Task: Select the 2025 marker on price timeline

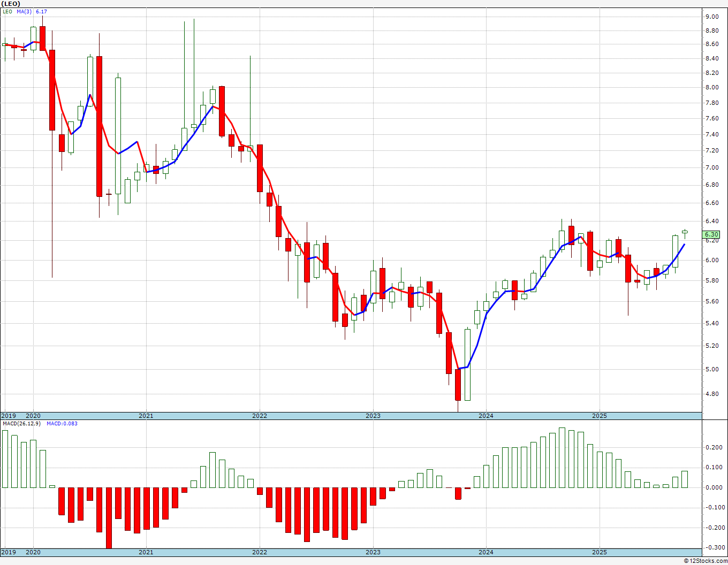Action: (x=600, y=416)
